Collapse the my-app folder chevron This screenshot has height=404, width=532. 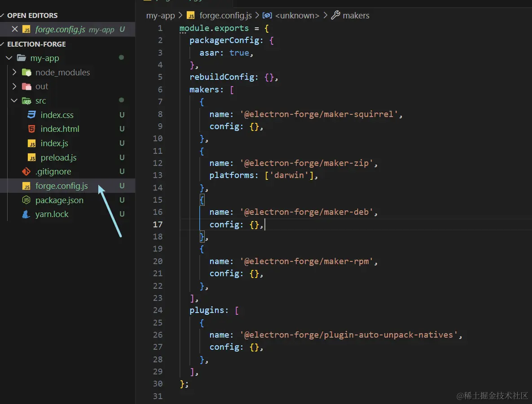(x=9, y=58)
